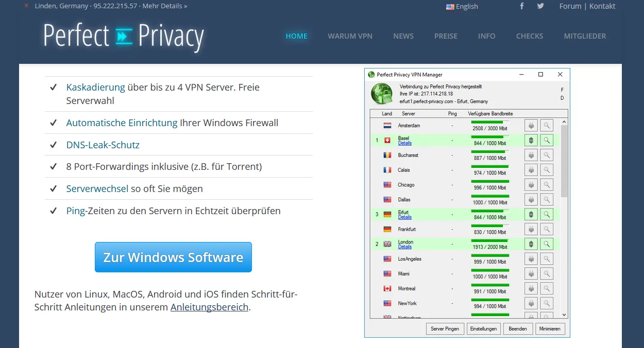Click the Einstellungen button

483,328
